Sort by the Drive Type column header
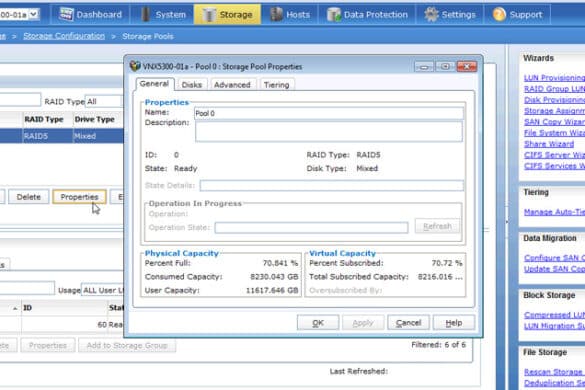The width and height of the screenshot is (585, 390). tap(98, 119)
